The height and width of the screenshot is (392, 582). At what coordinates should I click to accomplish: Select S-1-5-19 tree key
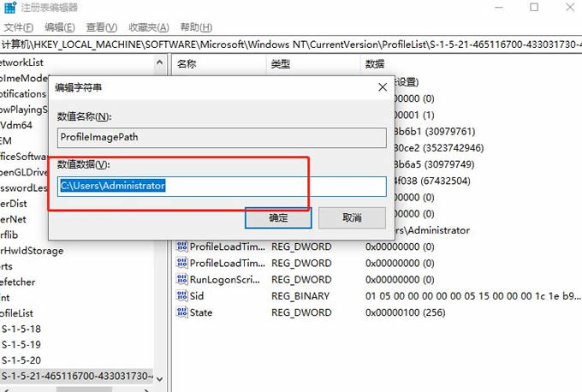point(21,344)
